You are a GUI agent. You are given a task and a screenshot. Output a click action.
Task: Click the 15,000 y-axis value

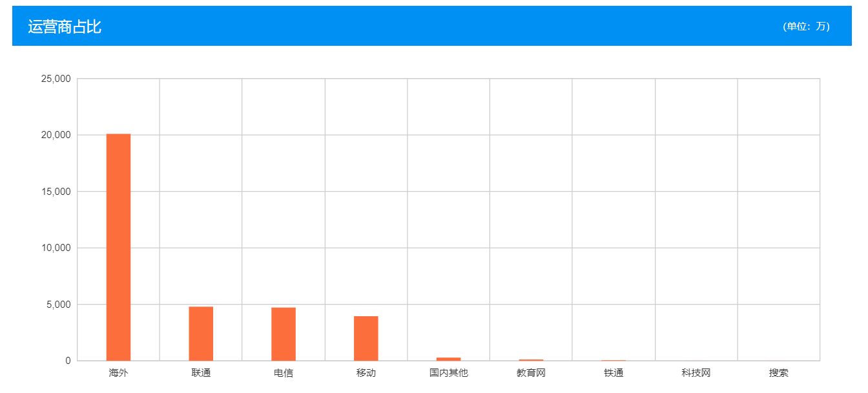[56, 192]
